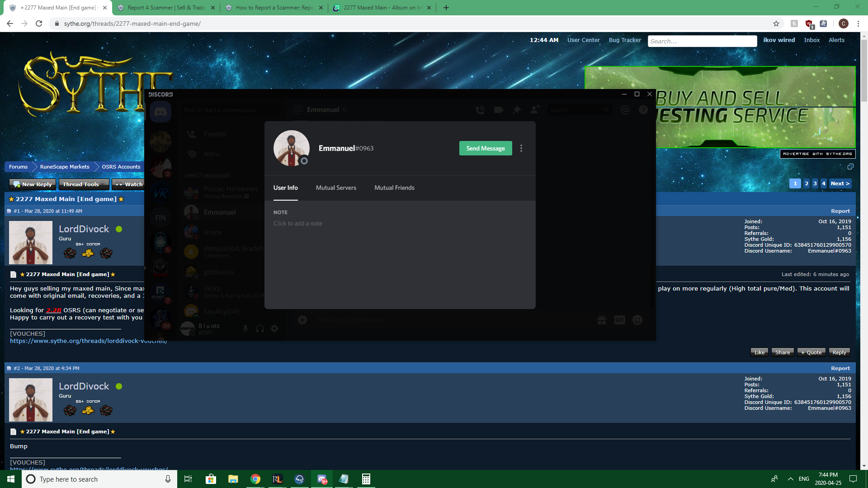Image resolution: width=868 pixels, height=488 pixels.
Task: Click the Discord home logo button
Action: 160,112
